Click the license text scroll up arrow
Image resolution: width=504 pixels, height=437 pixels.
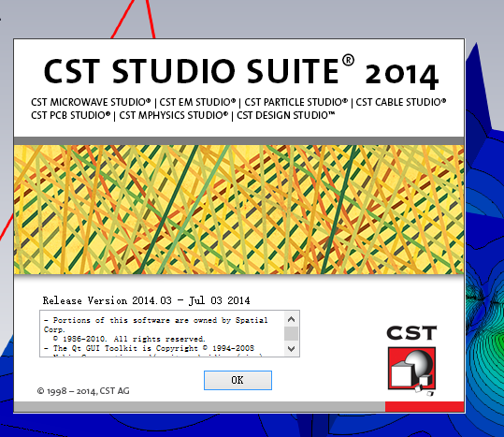pos(291,319)
